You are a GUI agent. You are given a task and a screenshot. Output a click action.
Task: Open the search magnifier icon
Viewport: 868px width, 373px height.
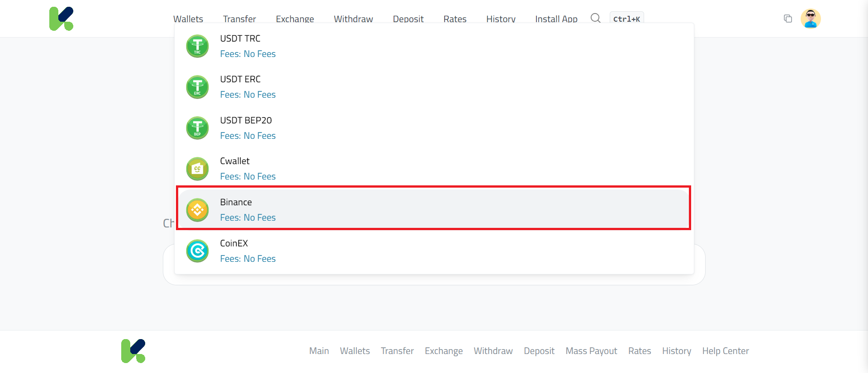tap(596, 18)
